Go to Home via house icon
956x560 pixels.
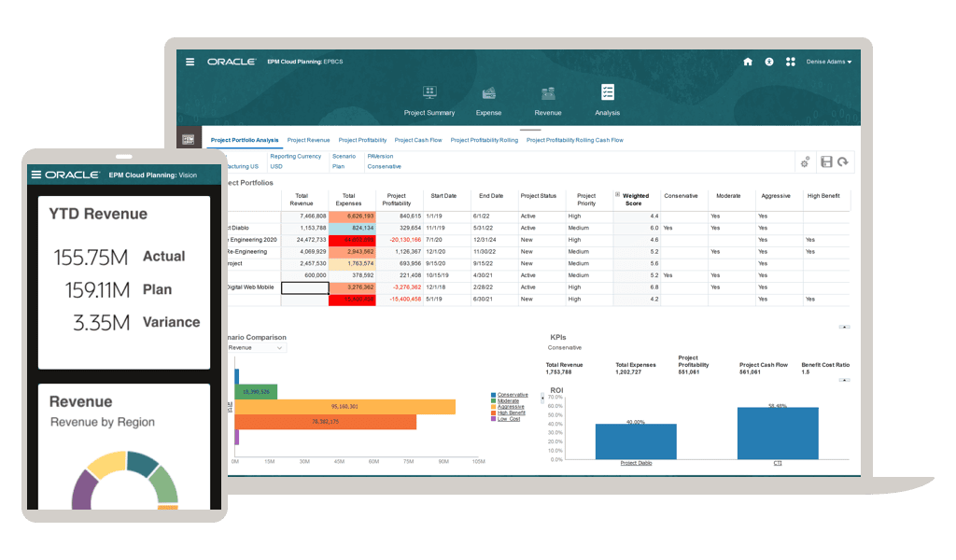(748, 62)
